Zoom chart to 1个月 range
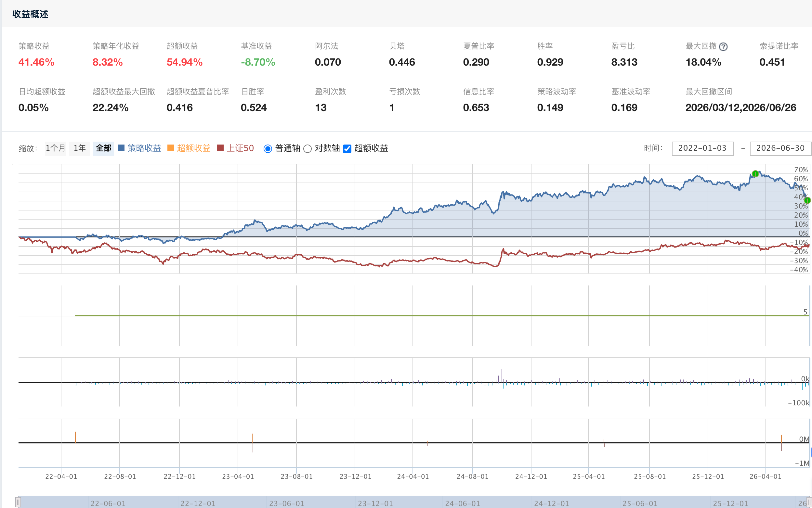 [x=56, y=148]
